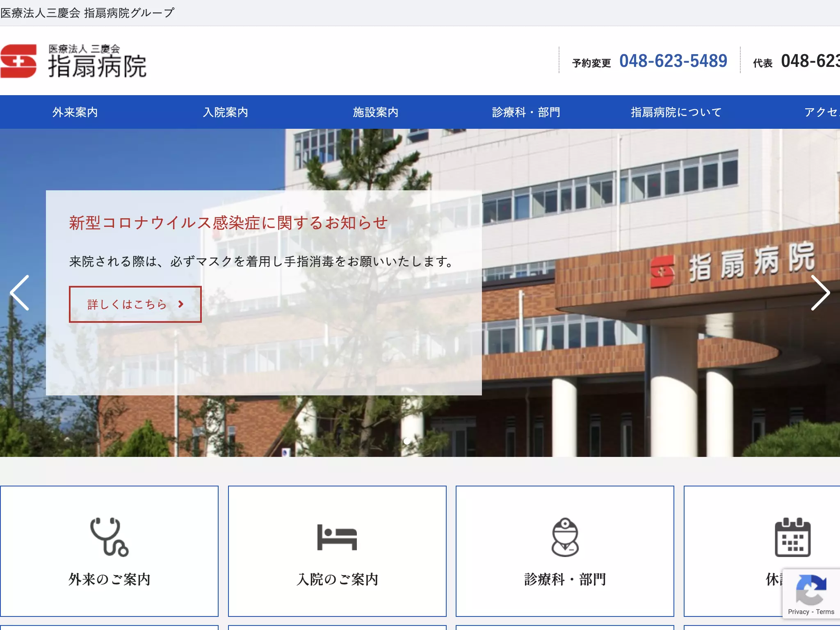Open the 指扇病院について menu item
840x630 pixels.
(x=676, y=112)
